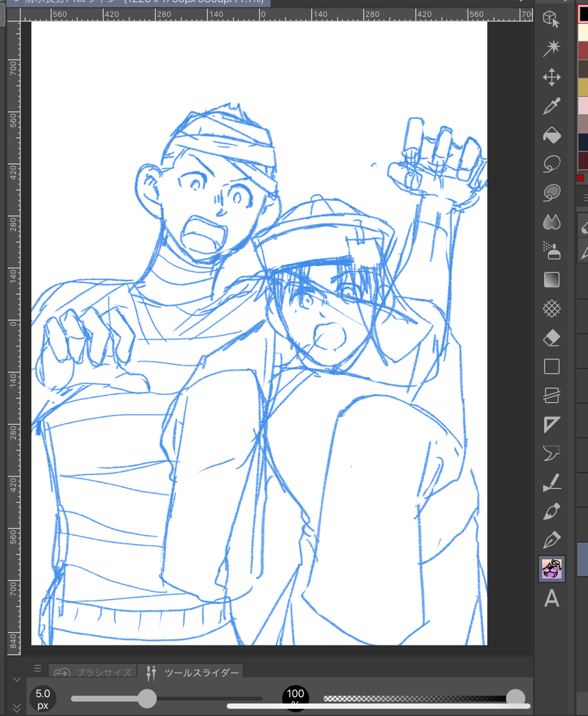
Task: Click the vertical ruler left of the canvas
Action: (14, 338)
